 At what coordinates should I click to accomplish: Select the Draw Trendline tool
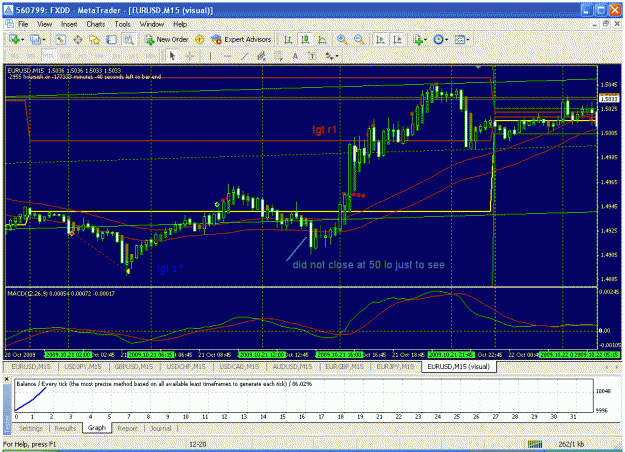coord(244,56)
